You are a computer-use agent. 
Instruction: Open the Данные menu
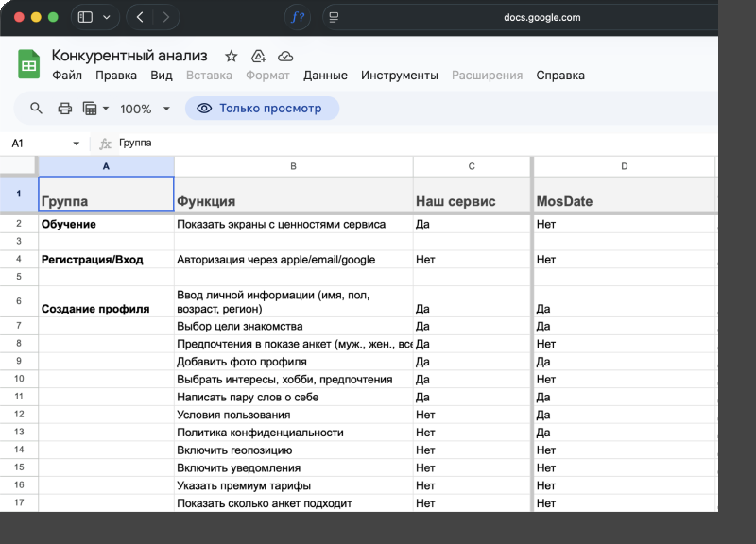coord(325,76)
